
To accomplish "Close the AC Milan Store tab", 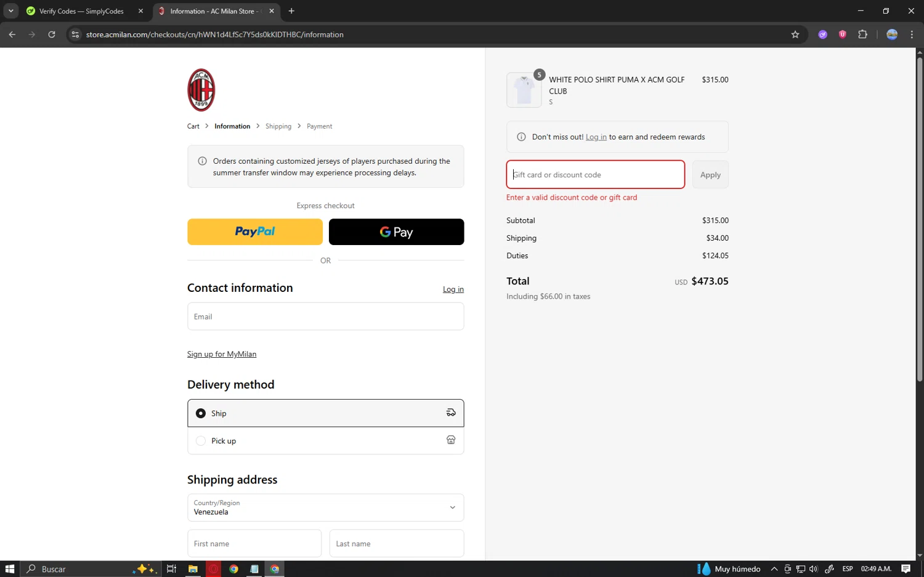I will (x=272, y=11).
